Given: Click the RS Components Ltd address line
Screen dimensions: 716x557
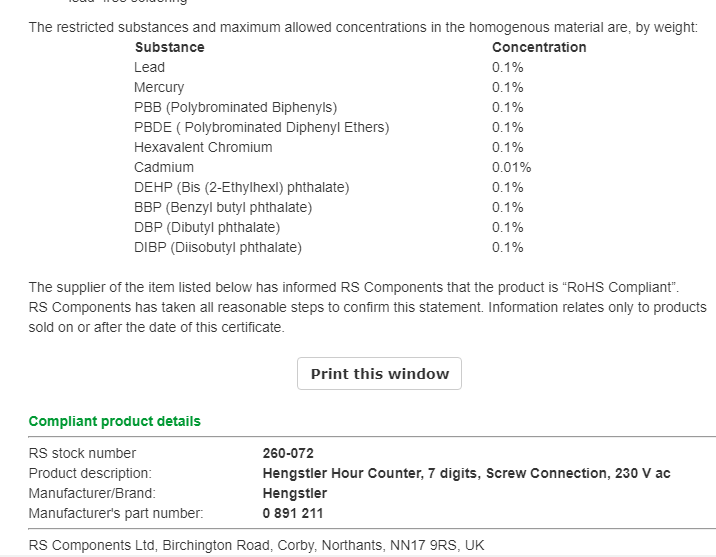Looking at the screenshot, I should (256, 545).
